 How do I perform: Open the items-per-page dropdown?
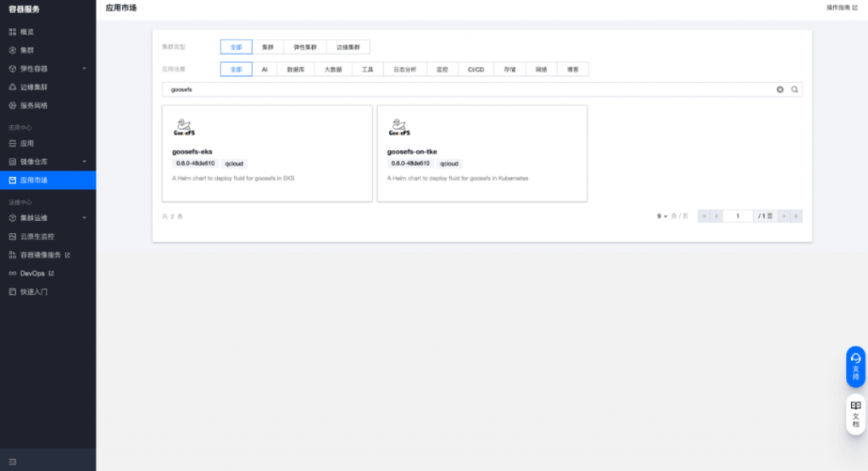click(662, 216)
